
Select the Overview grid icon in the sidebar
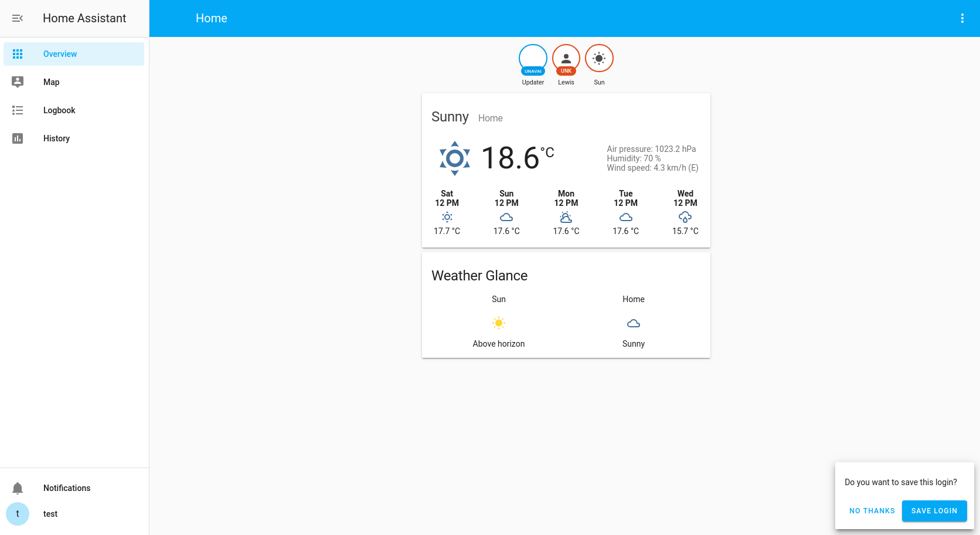[18, 53]
